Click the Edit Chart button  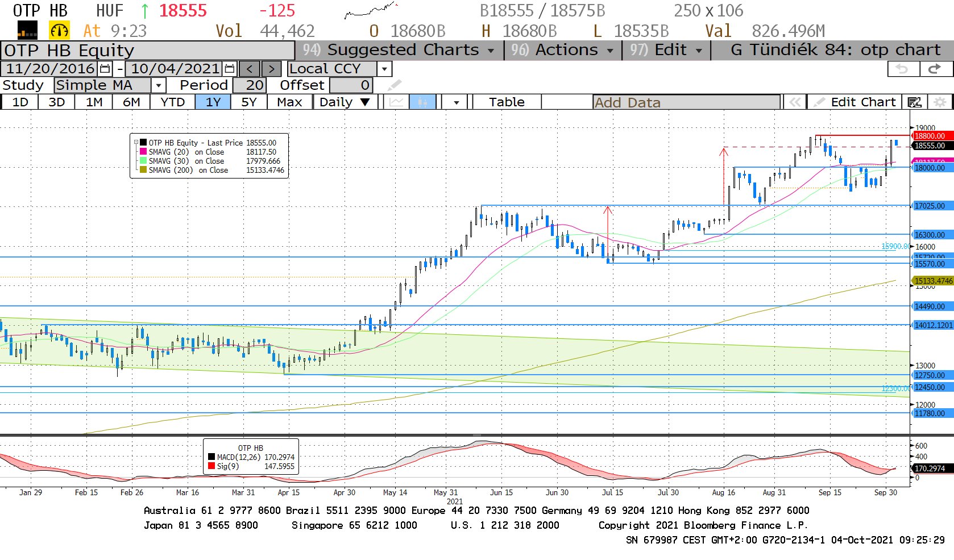(856, 102)
